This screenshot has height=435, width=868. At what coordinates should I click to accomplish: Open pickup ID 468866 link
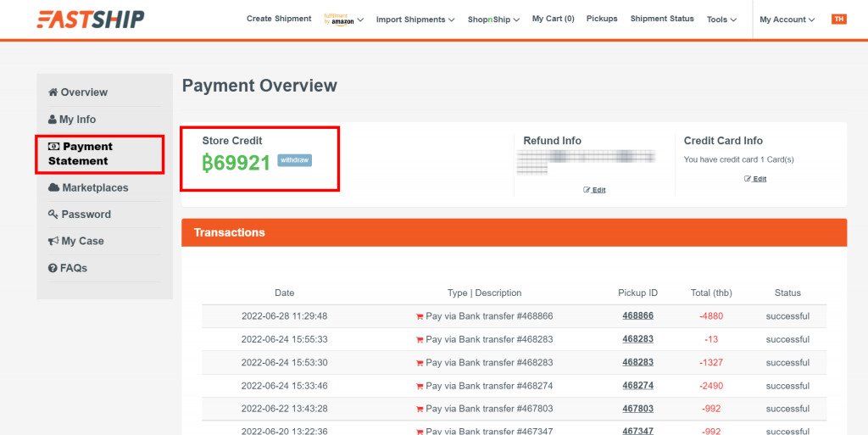637,316
